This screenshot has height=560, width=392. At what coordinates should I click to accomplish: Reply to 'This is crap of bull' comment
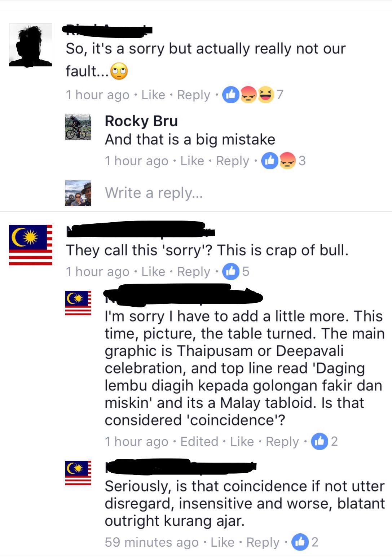(194, 272)
